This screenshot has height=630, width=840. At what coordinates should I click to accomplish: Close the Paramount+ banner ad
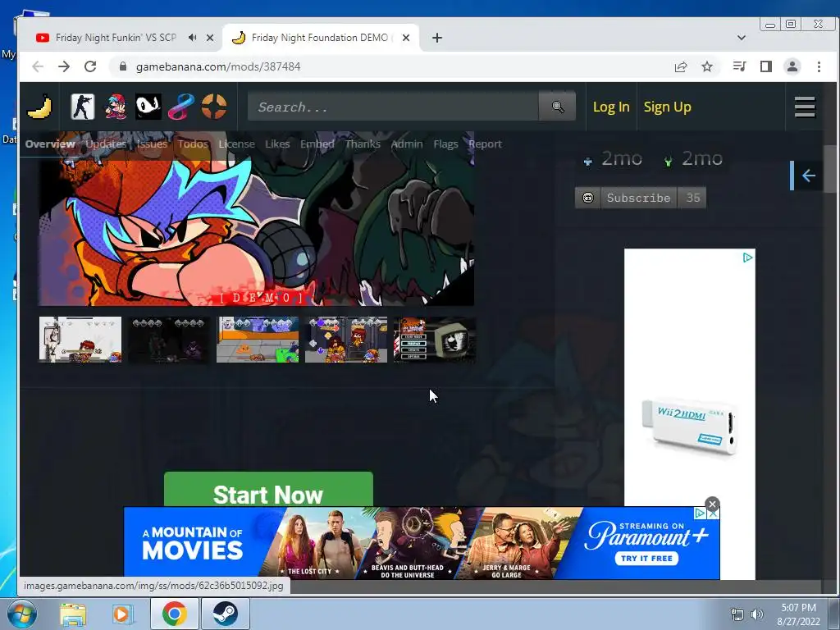712,504
